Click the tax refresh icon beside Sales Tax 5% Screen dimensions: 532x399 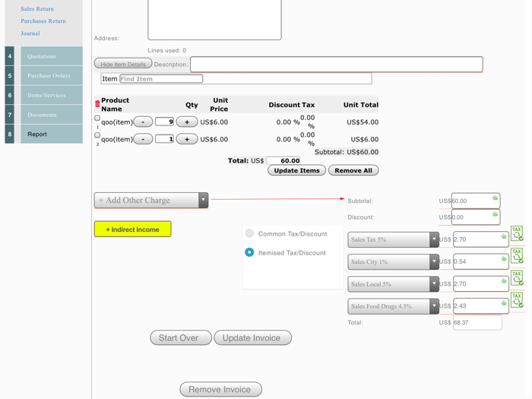517,233
